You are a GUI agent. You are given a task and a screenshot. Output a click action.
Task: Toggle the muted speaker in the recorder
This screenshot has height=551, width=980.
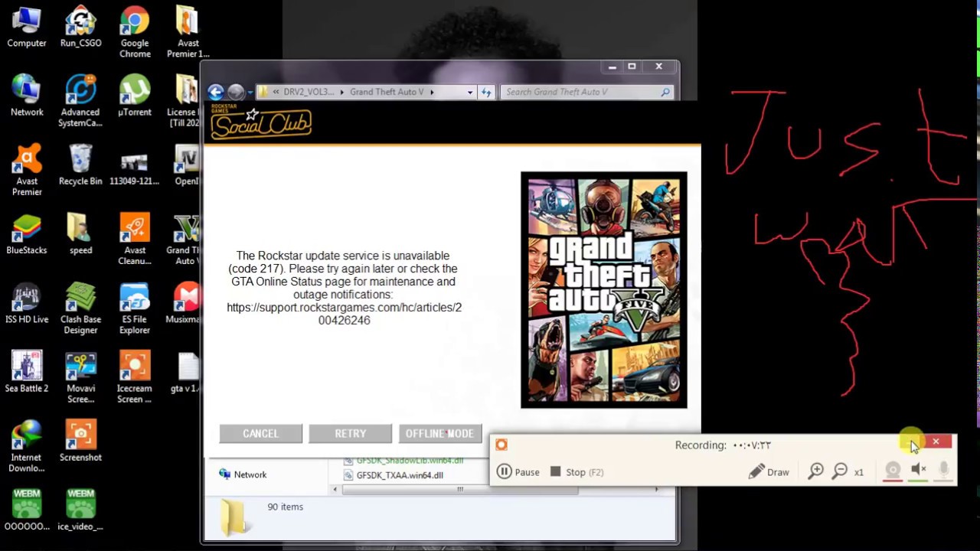tap(919, 471)
